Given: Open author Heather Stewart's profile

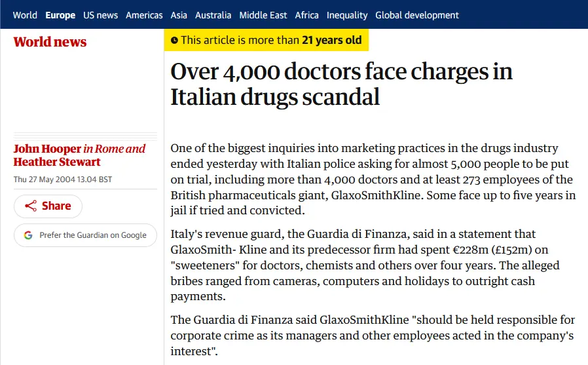Looking at the screenshot, I should [57, 162].
